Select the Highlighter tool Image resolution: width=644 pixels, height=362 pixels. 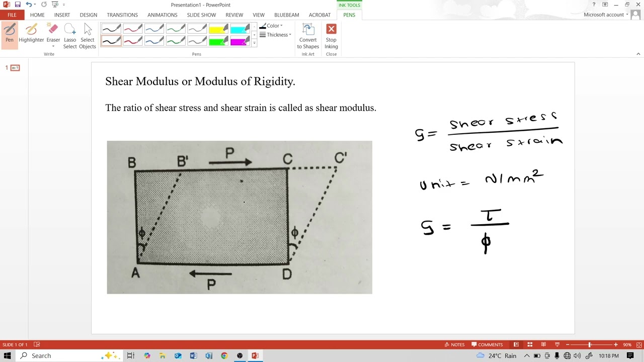(31, 33)
